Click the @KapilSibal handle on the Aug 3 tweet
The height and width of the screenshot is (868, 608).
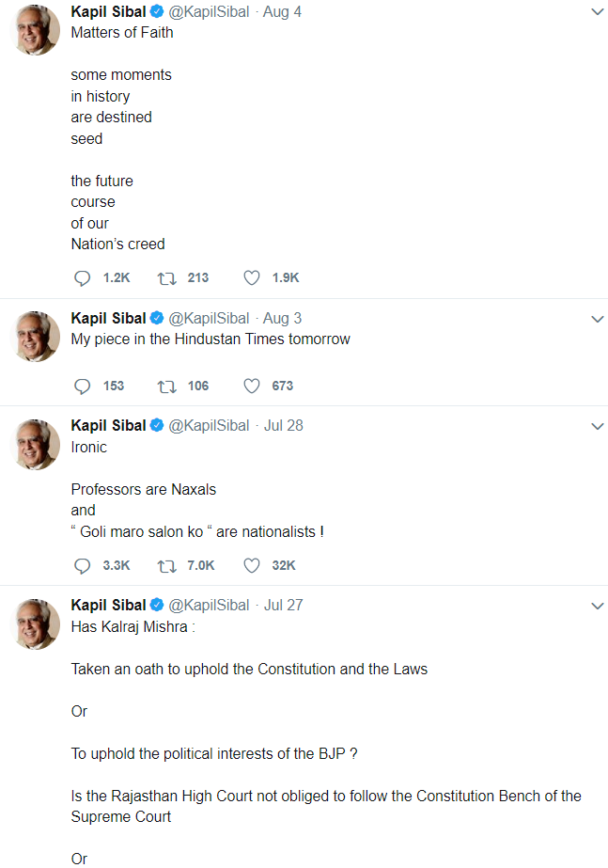coord(209,318)
